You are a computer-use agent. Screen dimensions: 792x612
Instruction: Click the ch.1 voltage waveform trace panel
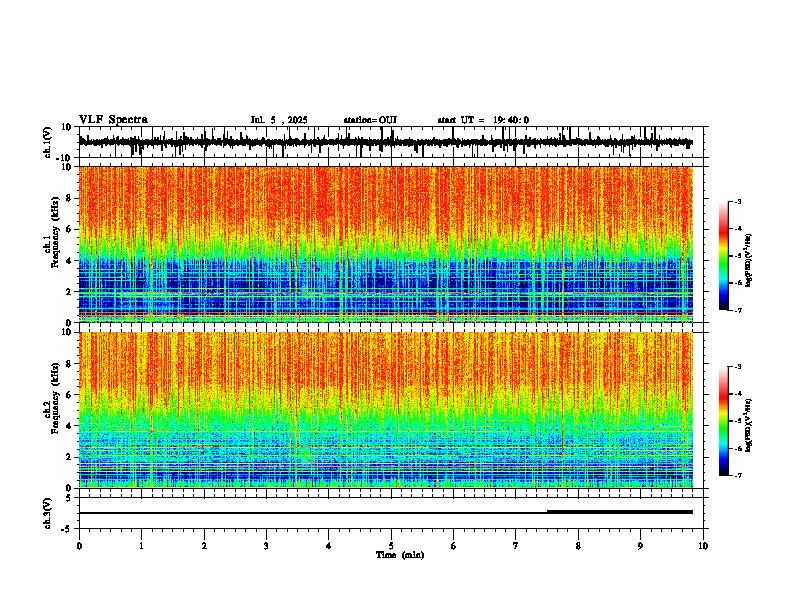tap(391, 142)
